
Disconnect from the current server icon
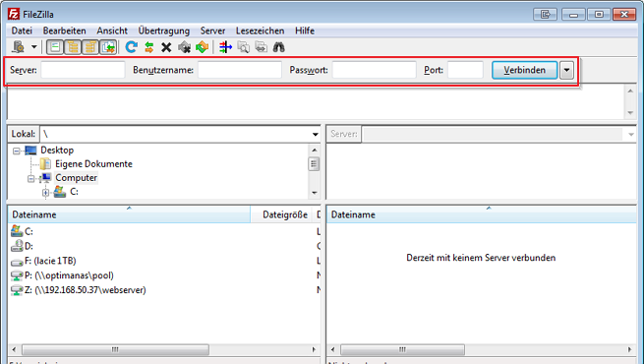185,47
